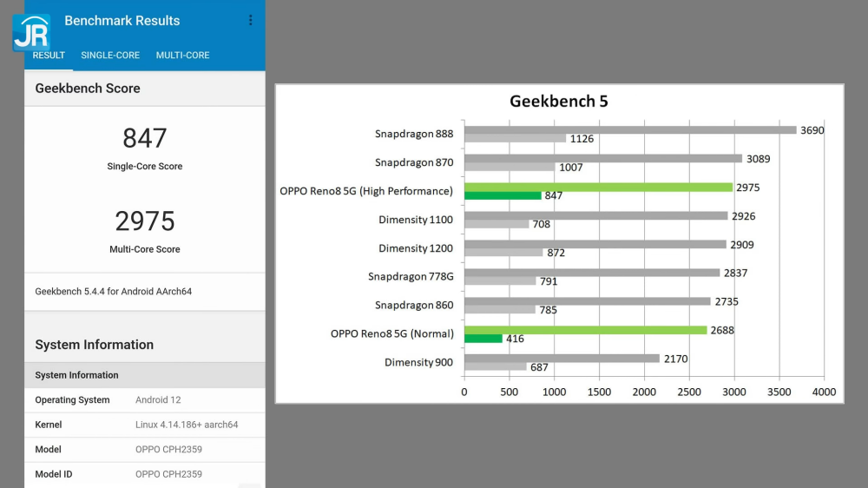The height and width of the screenshot is (488, 868).
Task: Select the RESULT tab
Action: [x=49, y=56]
